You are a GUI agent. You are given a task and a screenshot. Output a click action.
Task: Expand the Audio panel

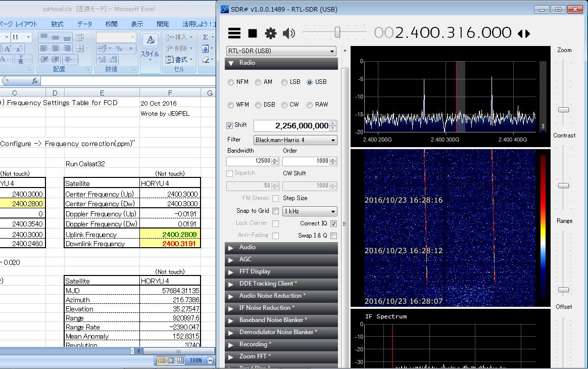pyautogui.click(x=281, y=247)
